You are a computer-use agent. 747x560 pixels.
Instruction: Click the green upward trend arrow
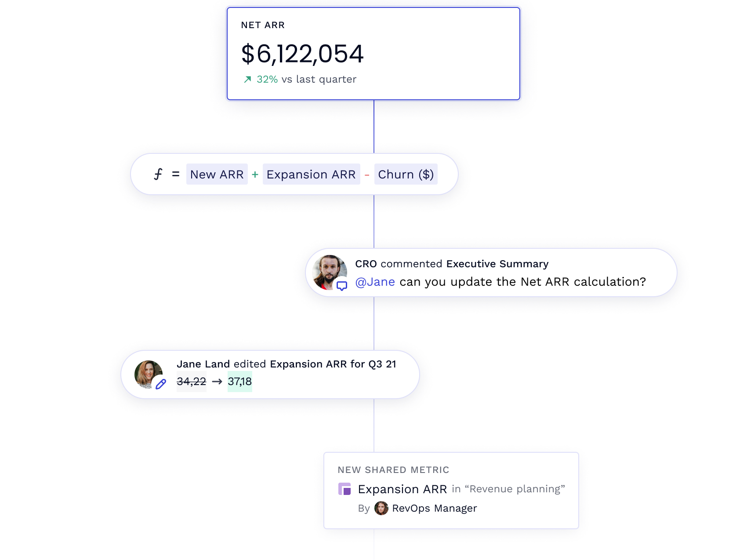pos(248,79)
